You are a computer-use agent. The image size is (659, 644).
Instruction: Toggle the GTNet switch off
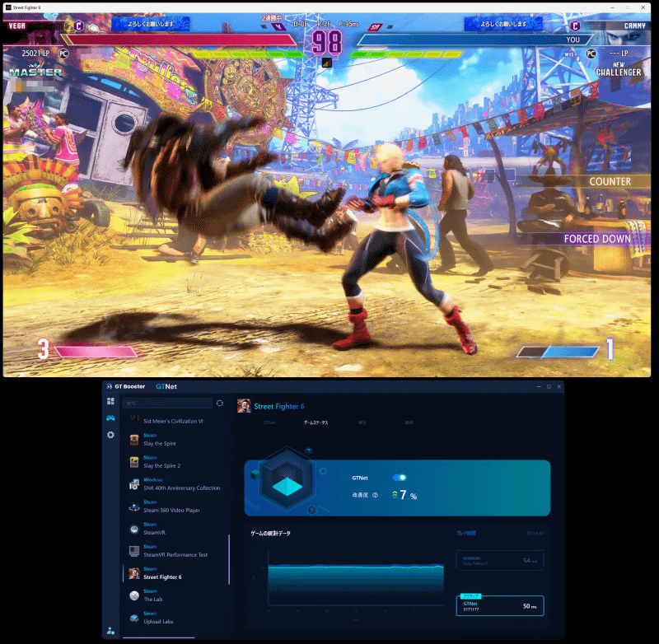(400, 478)
